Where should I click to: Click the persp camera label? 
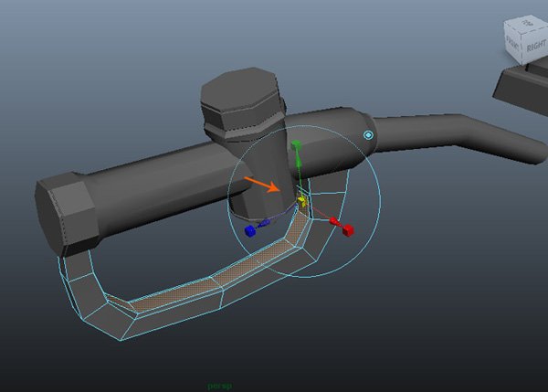(220, 387)
